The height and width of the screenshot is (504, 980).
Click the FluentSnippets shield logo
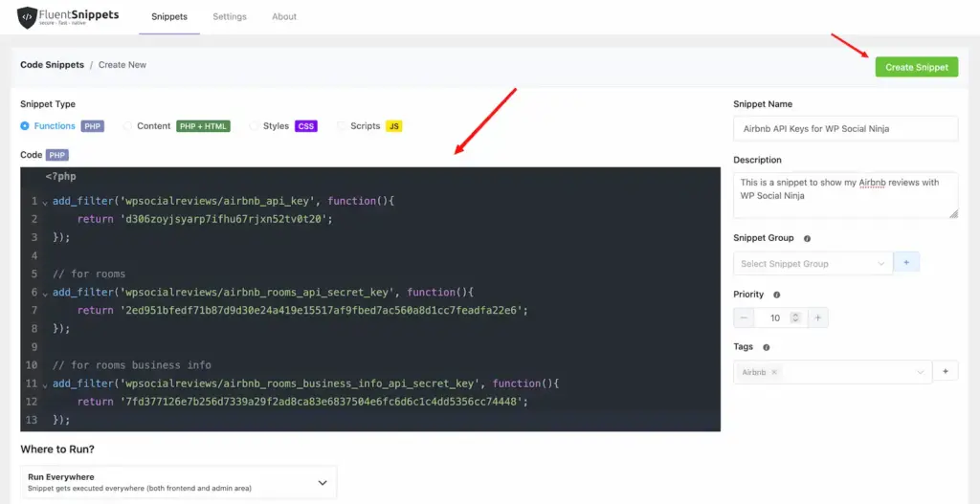(27, 17)
